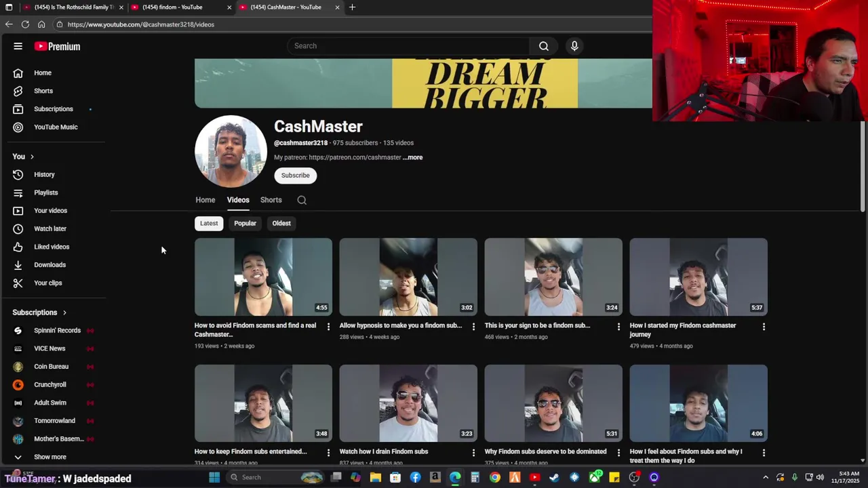Switch to 'findom - YouTube' browser tab
Image resolution: width=868 pixels, height=488 pixels.
click(x=180, y=7)
